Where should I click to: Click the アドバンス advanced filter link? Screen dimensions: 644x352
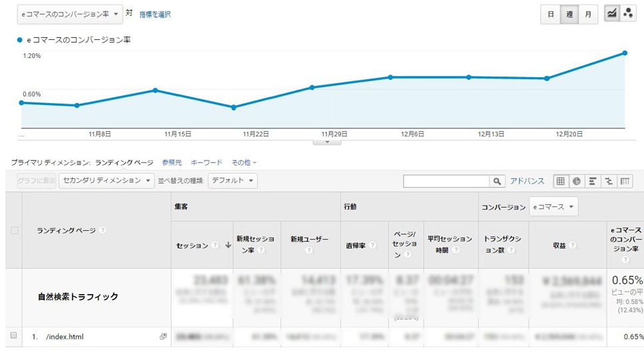point(527,181)
